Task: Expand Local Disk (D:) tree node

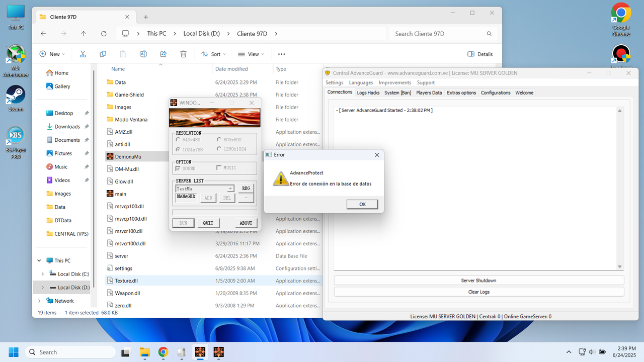Action: [42, 288]
